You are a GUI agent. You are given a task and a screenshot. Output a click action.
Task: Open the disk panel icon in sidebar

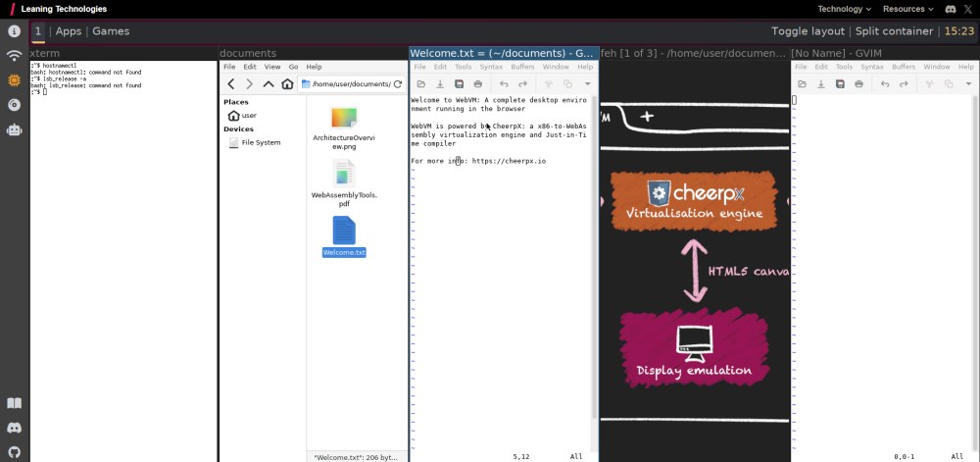click(x=14, y=105)
